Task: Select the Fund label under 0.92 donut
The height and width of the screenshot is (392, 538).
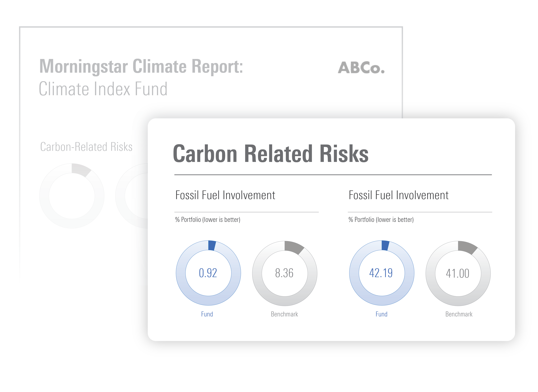Action: (207, 314)
